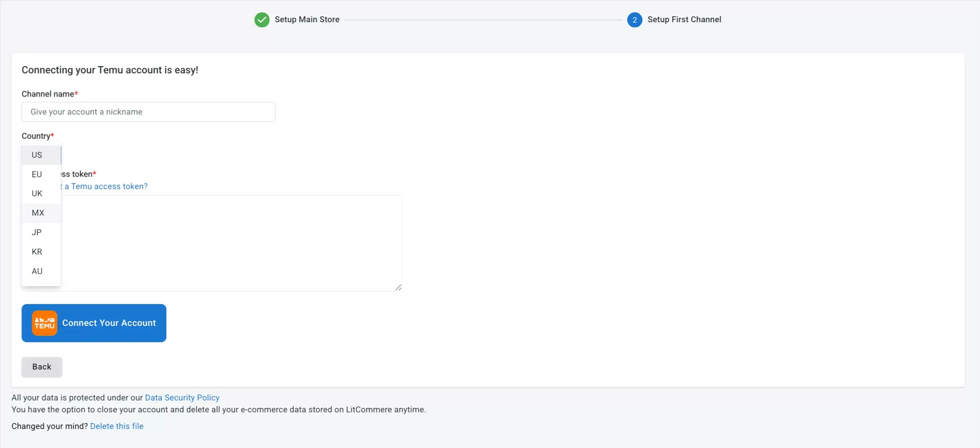Open the Data Security Policy link

181,397
